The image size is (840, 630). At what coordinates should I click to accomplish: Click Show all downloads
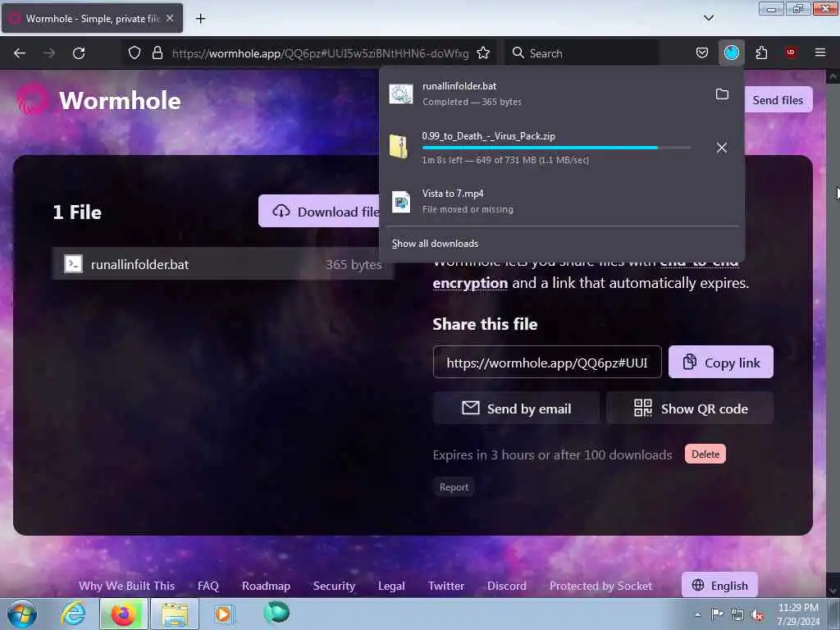[435, 244]
